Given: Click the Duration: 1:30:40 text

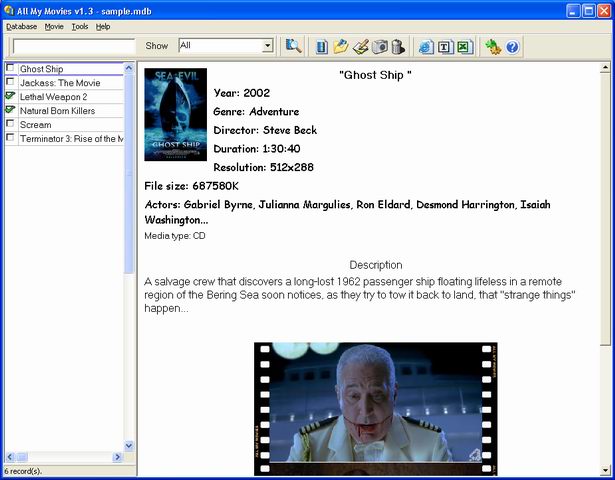Looking at the screenshot, I should (x=257, y=149).
